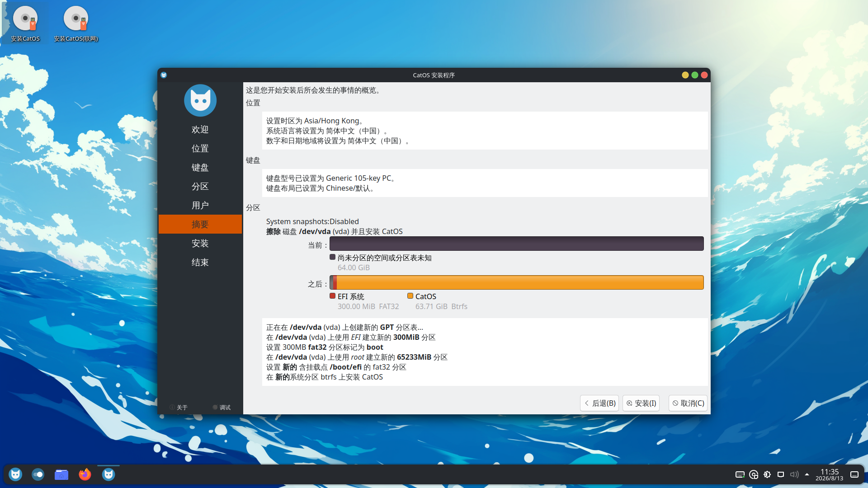Image resolution: width=868 pixels, height=488 pixels.
Task: Go to the 用户 step in sidebar
Action: tap(200, 206)
